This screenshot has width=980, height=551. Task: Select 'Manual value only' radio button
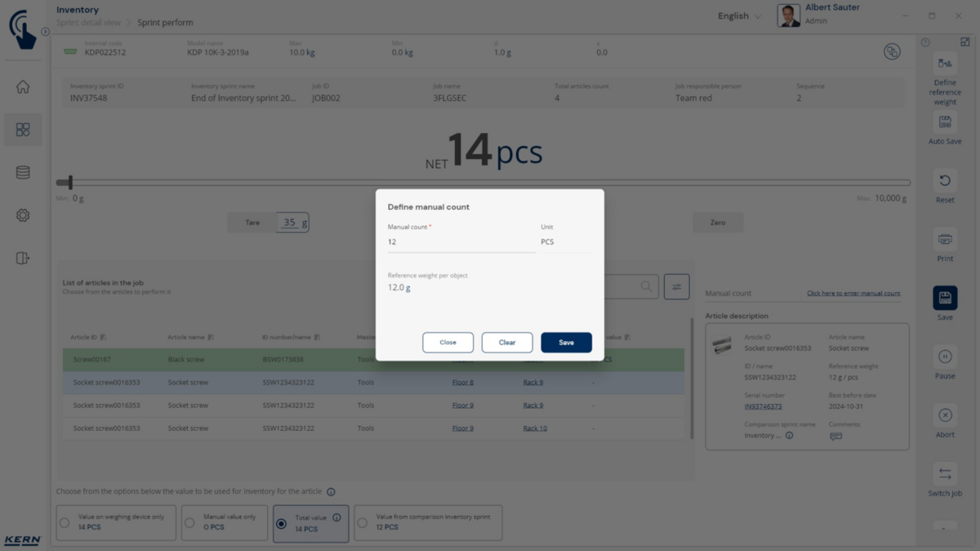tap(189, 523)
